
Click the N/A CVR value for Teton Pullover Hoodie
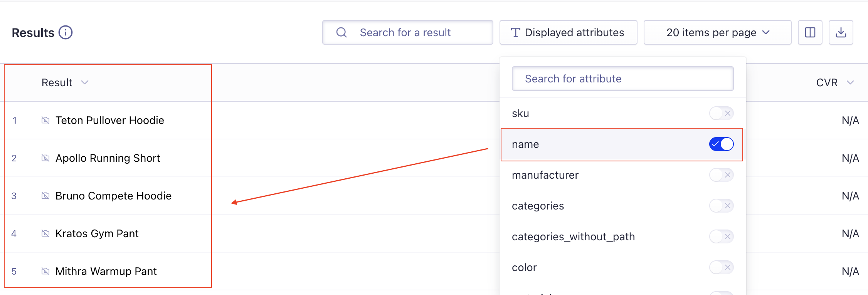[850, 121]
